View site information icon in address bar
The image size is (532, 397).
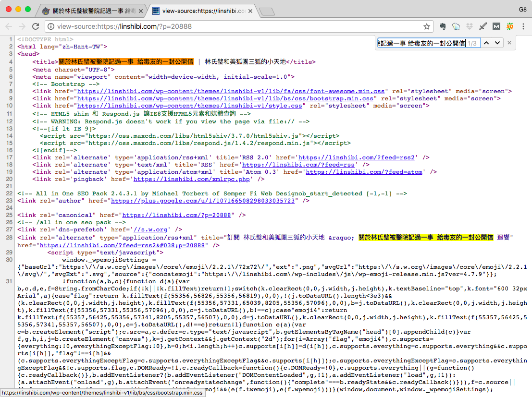(50, 26)
